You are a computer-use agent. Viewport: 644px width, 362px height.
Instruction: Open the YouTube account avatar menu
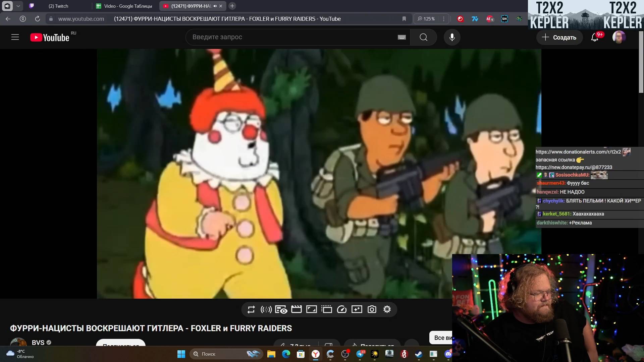pos(619,37)
